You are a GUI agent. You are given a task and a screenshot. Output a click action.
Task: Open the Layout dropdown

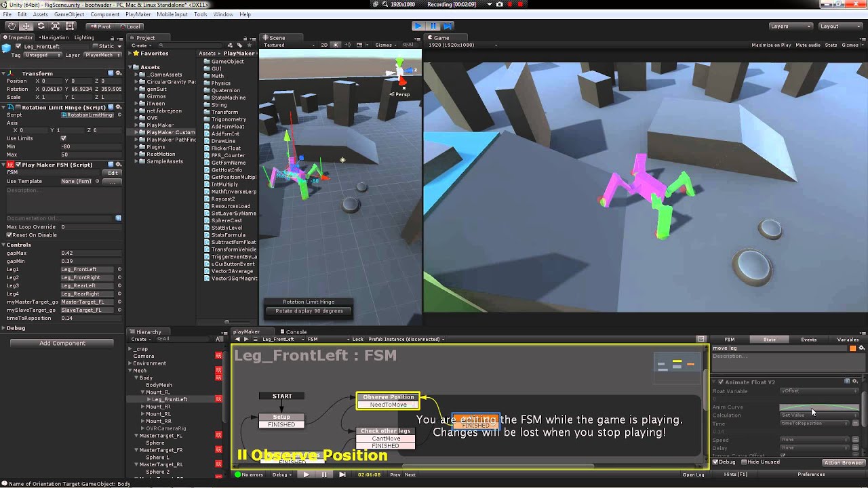(x=840, y=26)
